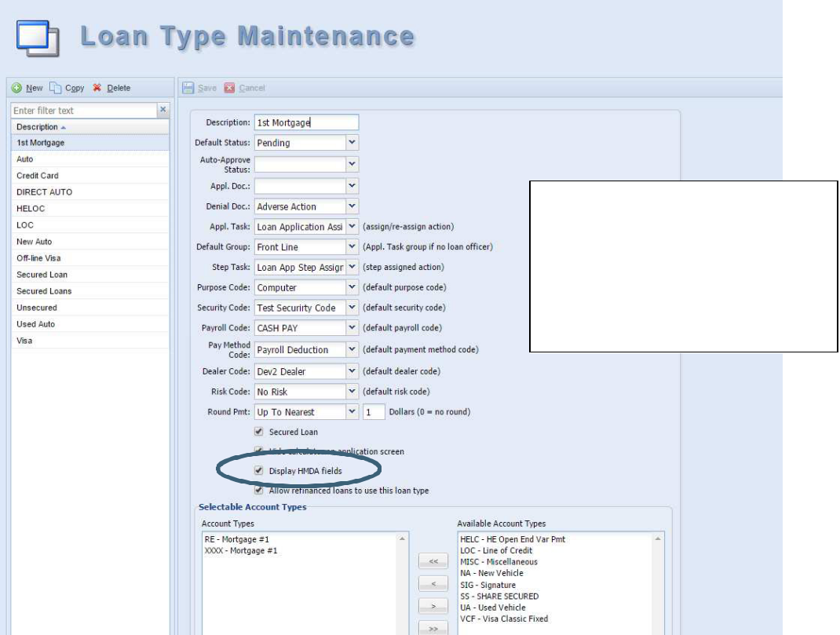
Task: Toggle the Display HMDA fields checkbox
Action: click(259, 471)
